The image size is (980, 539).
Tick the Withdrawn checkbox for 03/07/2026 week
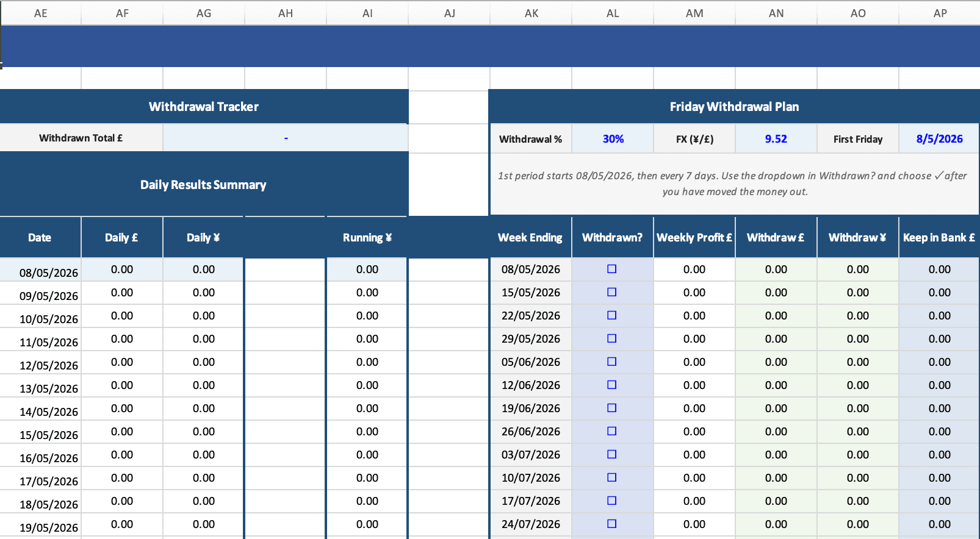click(612, 454)
